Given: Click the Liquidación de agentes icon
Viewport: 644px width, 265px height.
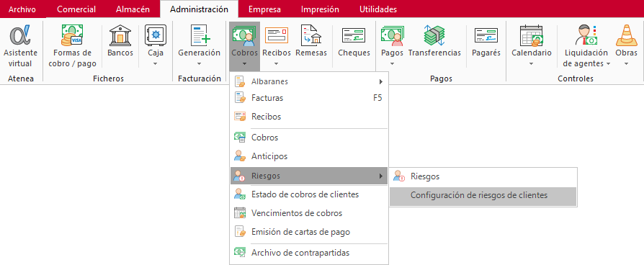Looking at the screenshot, I should pos(586,35).
